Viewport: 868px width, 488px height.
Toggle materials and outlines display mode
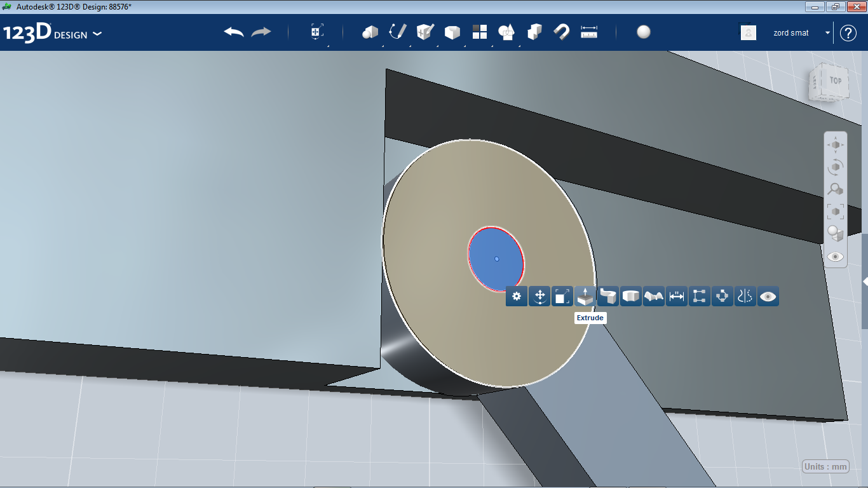835,233
